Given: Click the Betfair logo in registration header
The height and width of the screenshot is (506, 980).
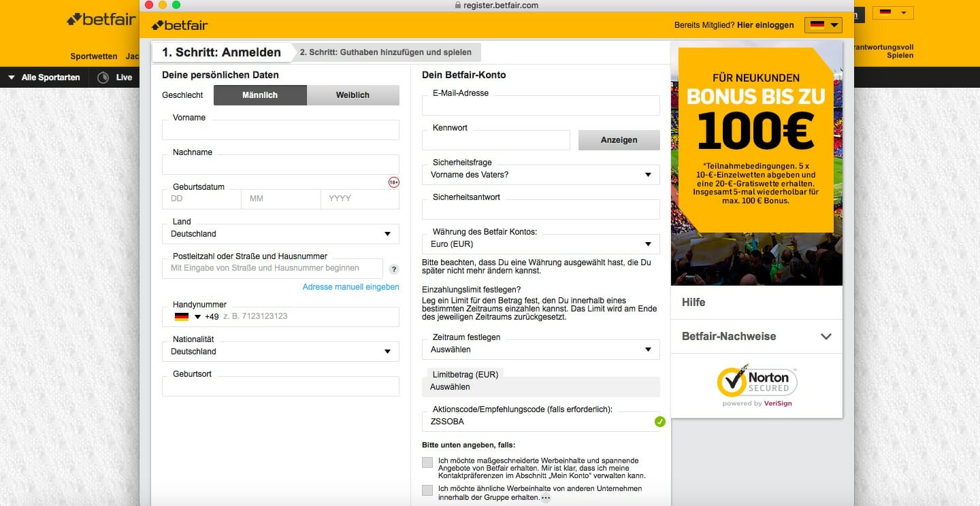Looking at the screenshot, I should click(180, 25).
